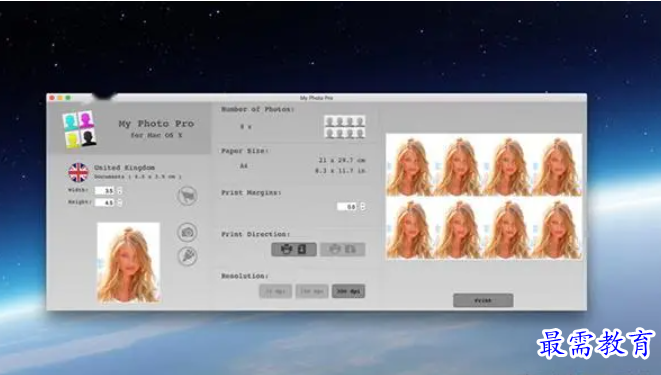661x375 pixels.
Task: Click the '8.3 x 11.7 in' dimension text
Action: coord(340,171)
